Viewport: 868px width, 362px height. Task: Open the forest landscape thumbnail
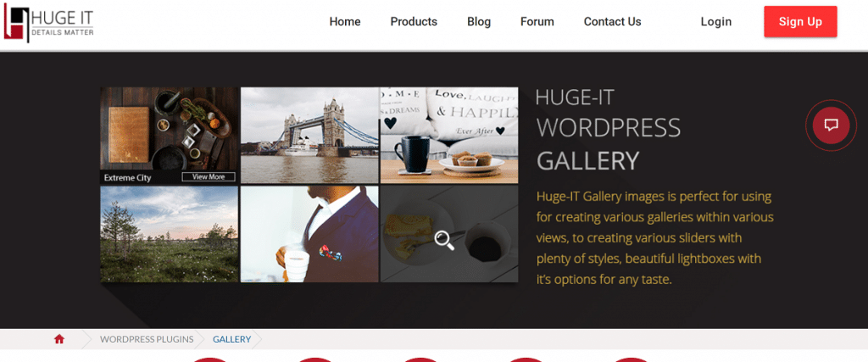pos(170,234)
